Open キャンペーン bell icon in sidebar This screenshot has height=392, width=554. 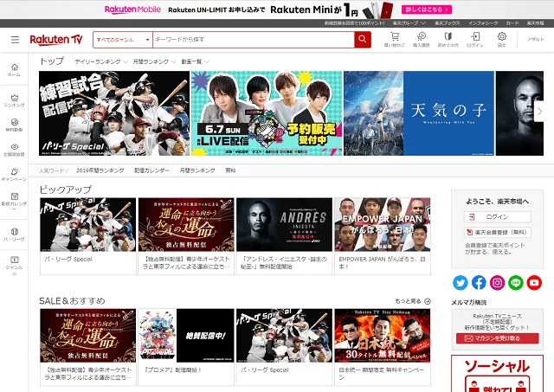click(14, 175)
